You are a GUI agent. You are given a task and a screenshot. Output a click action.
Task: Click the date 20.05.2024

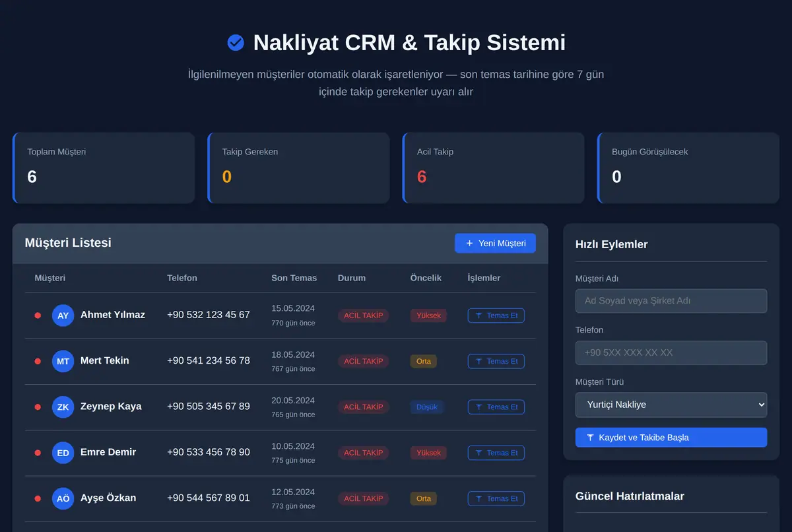[x=293, y=400]
